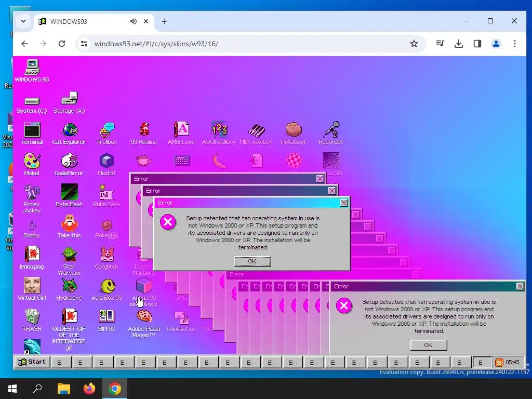Launch the Corglitch icon
This screenshot has height=399, width=532.
[x=107, y=258]
